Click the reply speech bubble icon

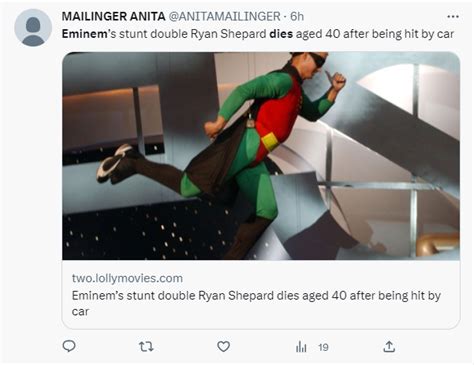[69, 346]
